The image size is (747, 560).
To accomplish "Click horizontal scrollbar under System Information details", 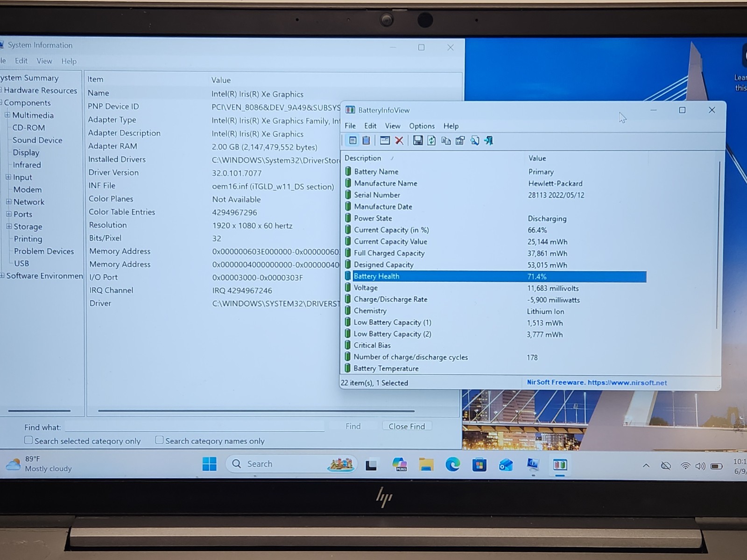I will 256,411.
